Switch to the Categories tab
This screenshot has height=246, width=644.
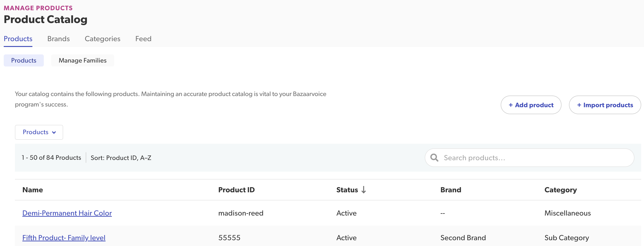103,39
